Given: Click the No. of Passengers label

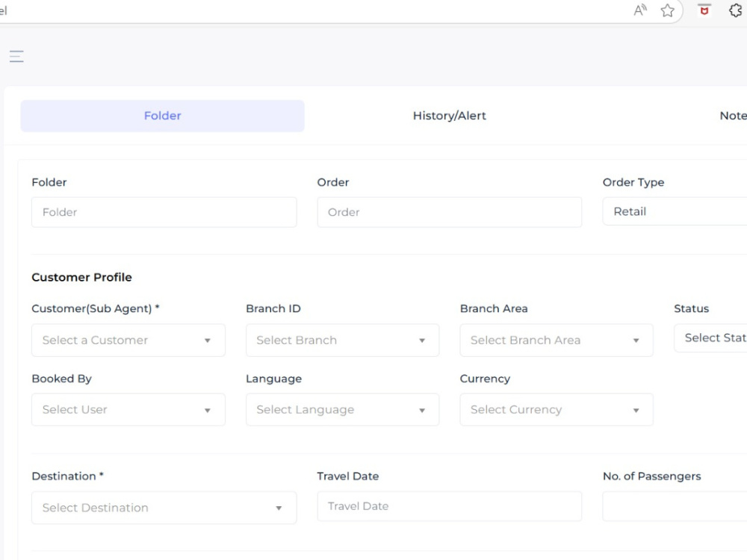Looking at the screenshot, I should pos(651,476).
